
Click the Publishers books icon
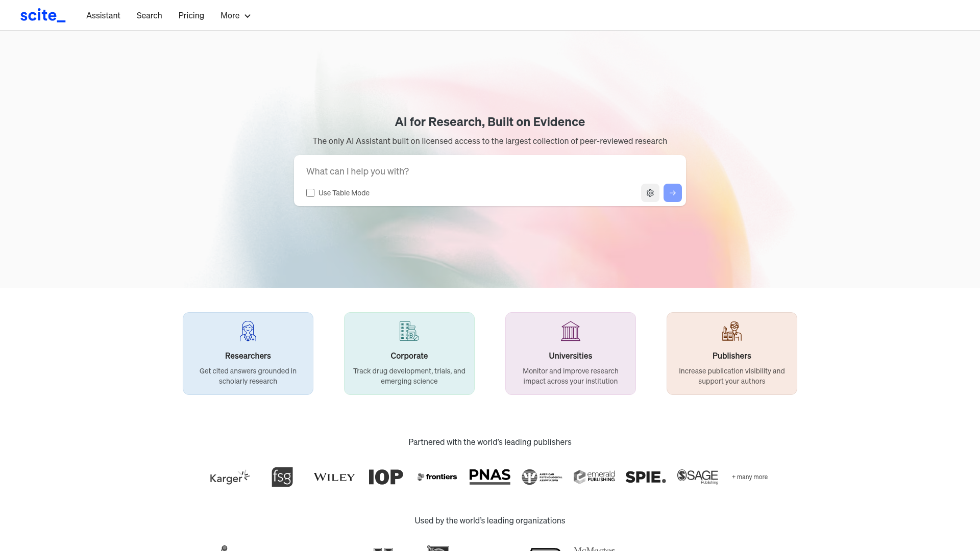tap(731, 331)
